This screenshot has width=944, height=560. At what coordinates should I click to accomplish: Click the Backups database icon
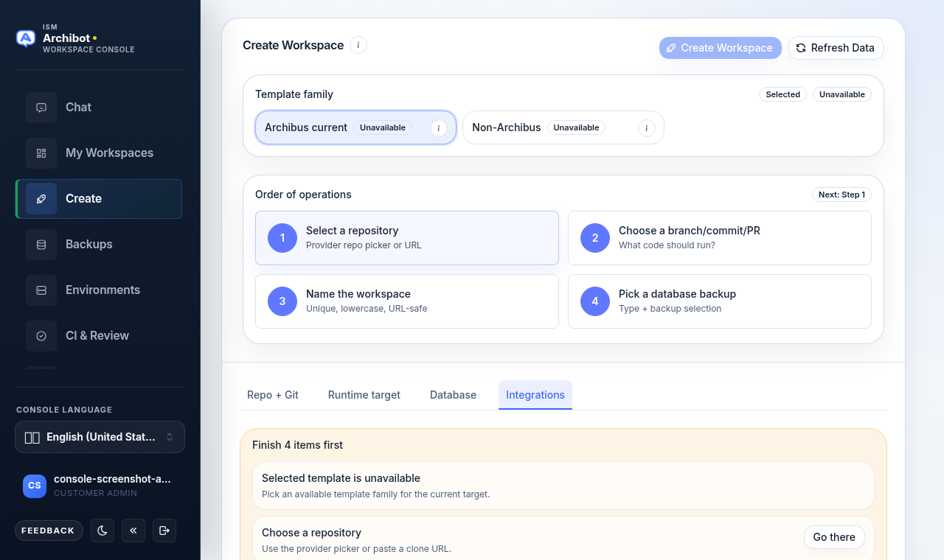click(41, 245)
